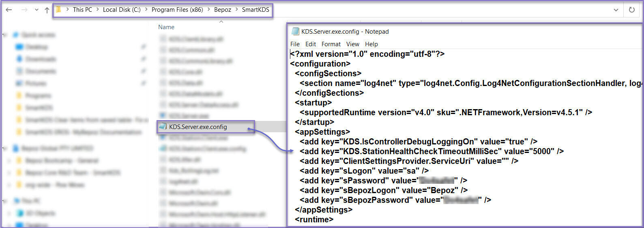Sort files by Name column header
The height and width of the screenshot is (228, 644).
point(166,27)
